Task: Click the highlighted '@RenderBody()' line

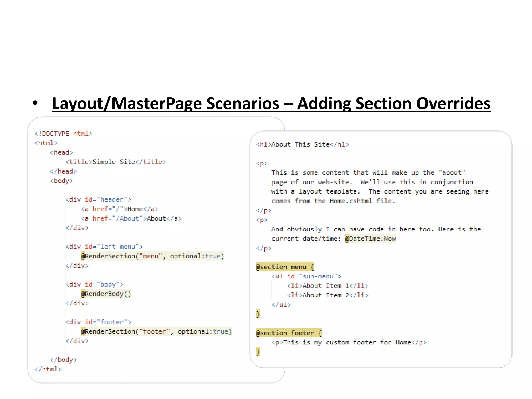Action: (x=106, y=294)
